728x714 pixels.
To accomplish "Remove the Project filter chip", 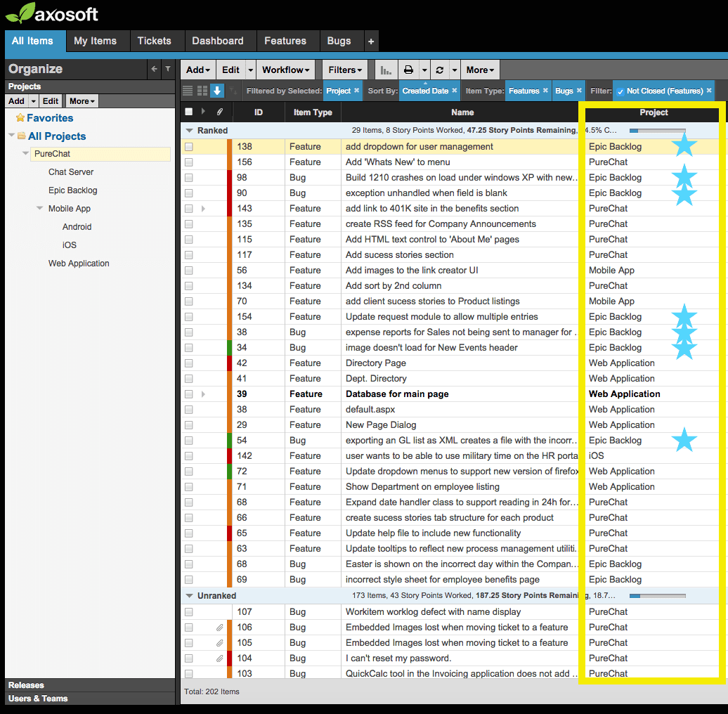I will (356, 91).
